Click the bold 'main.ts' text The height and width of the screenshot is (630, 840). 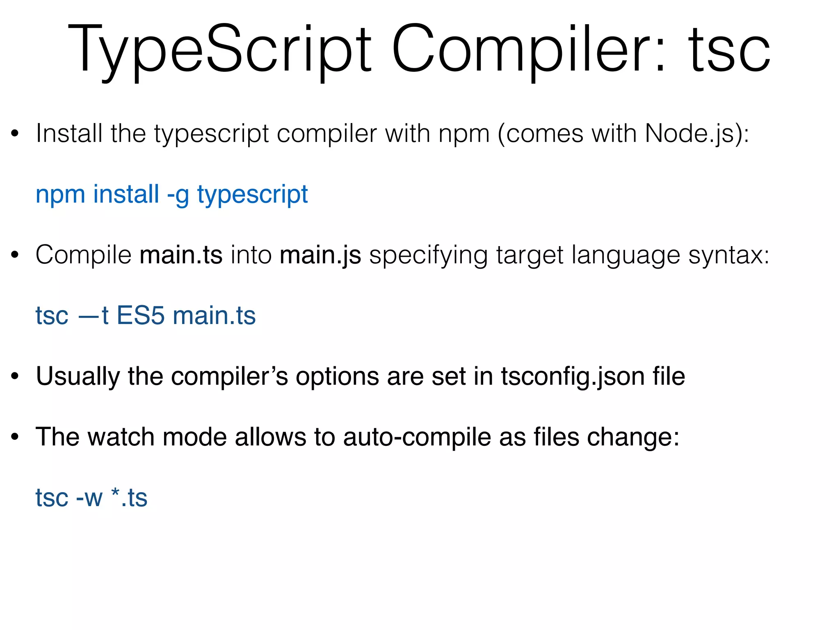tap(181, 255)
